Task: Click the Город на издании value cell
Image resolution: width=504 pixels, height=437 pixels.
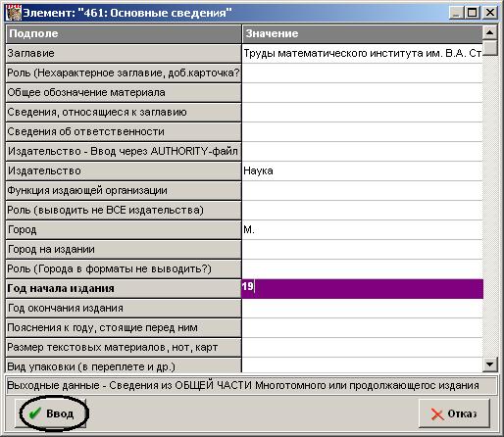Action: 362,249
